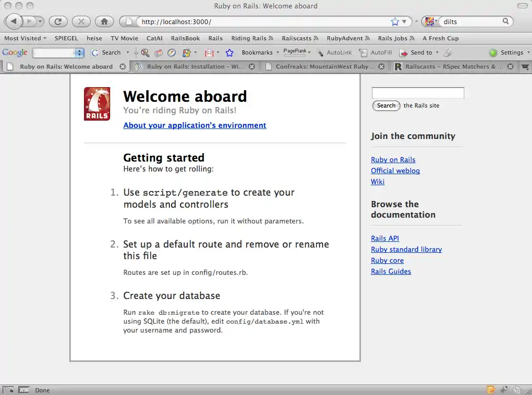The image size is (532, 395).
Task: Open the Bookmarks dropdown on Google toolbar
Action: (278, 52)
